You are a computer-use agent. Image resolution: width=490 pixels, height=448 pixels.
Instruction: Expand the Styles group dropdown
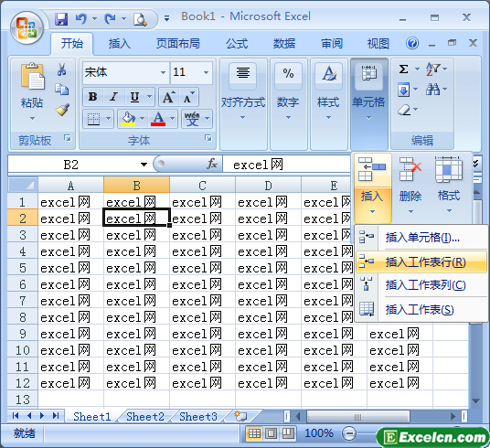(328, 118)
